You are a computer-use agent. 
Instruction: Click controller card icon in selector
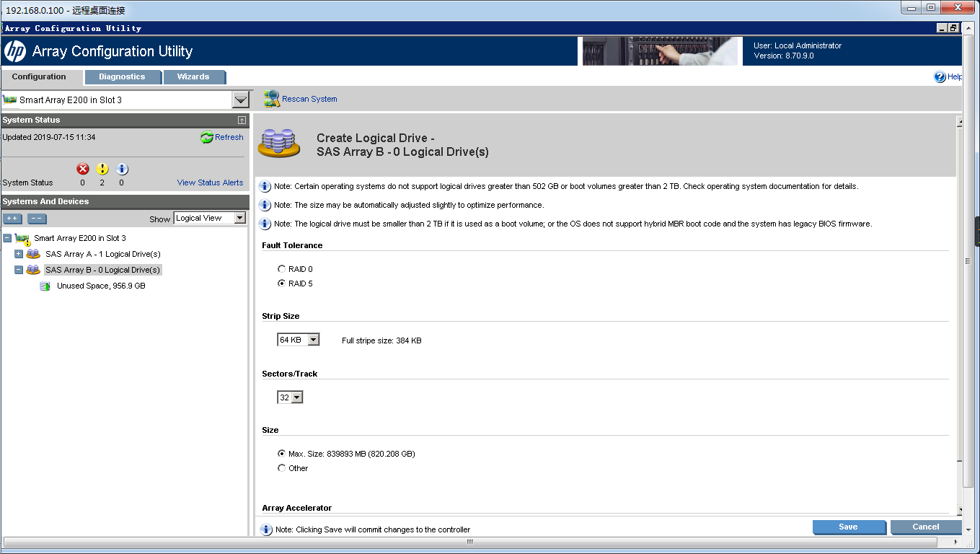click(x=10, y=100)
